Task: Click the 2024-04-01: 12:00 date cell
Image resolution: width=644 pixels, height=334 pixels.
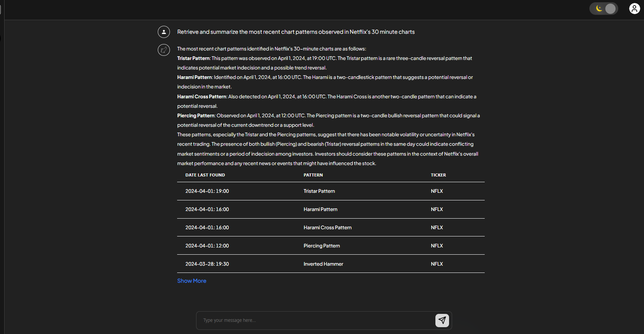Action: tap(207, 246)
